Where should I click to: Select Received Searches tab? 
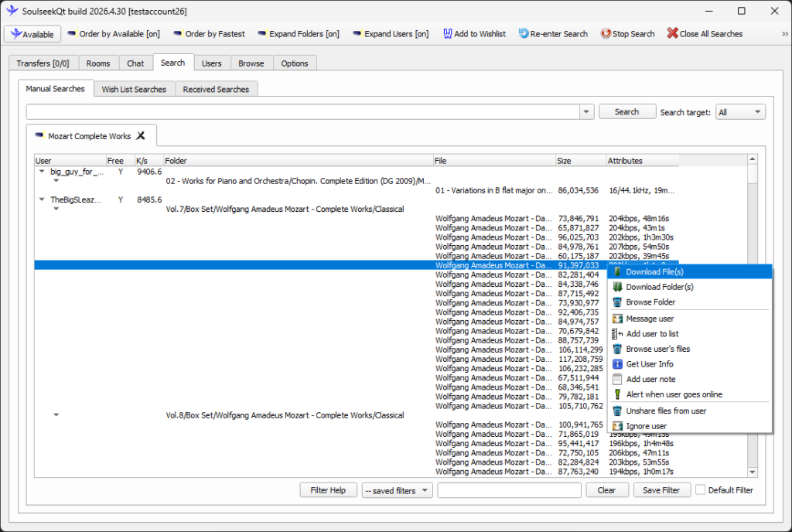coord(216,90)
